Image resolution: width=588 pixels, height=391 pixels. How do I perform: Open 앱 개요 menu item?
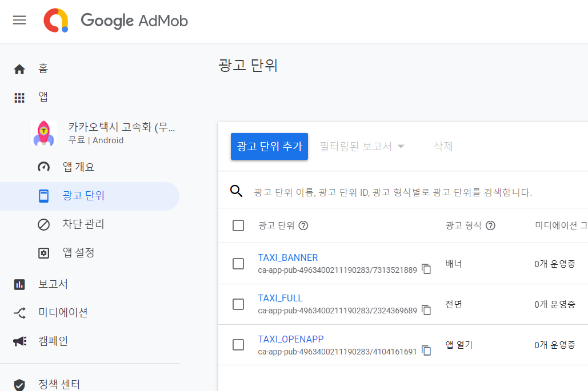pos(78,167)
